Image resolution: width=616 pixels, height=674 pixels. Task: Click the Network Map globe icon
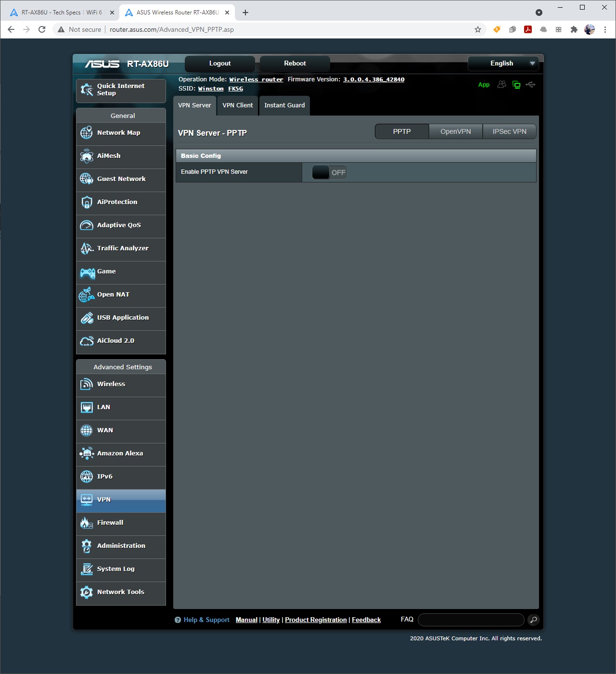(87, 133)
